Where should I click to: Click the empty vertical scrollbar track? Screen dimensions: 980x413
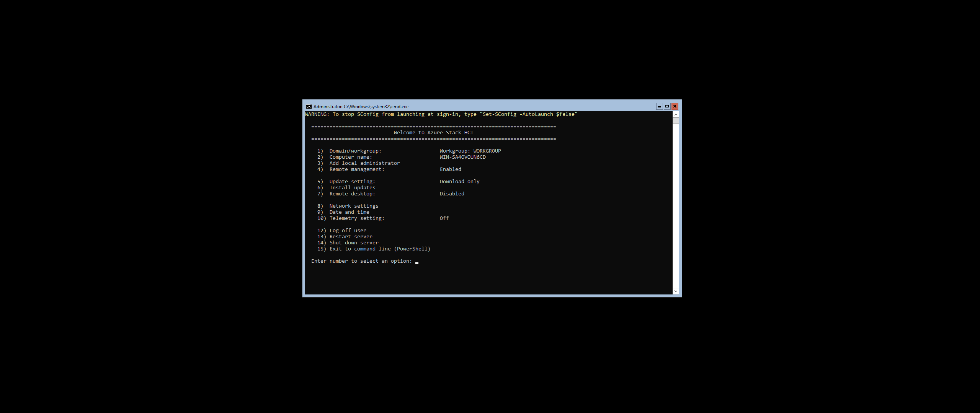(676, 206)
